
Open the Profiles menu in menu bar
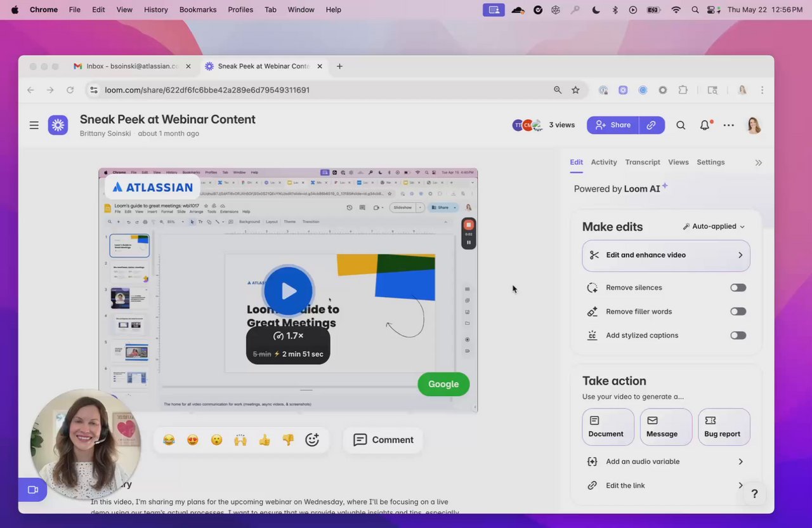240,10
